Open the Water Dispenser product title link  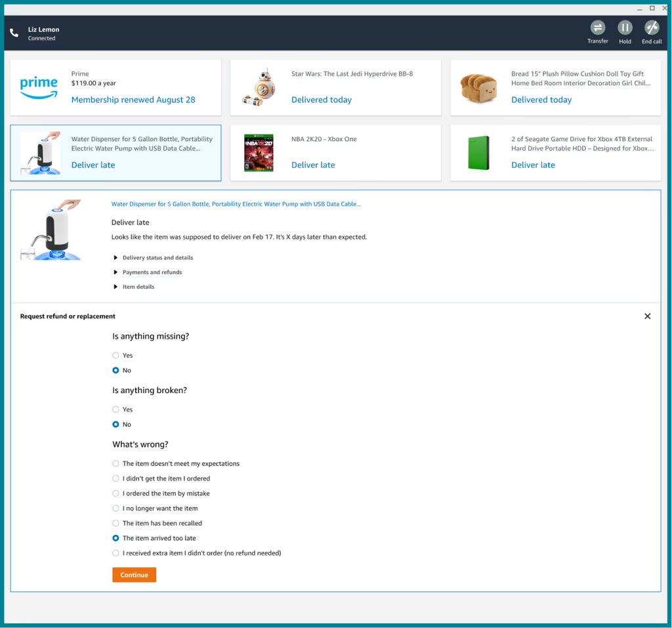click(x=236, y=204)
